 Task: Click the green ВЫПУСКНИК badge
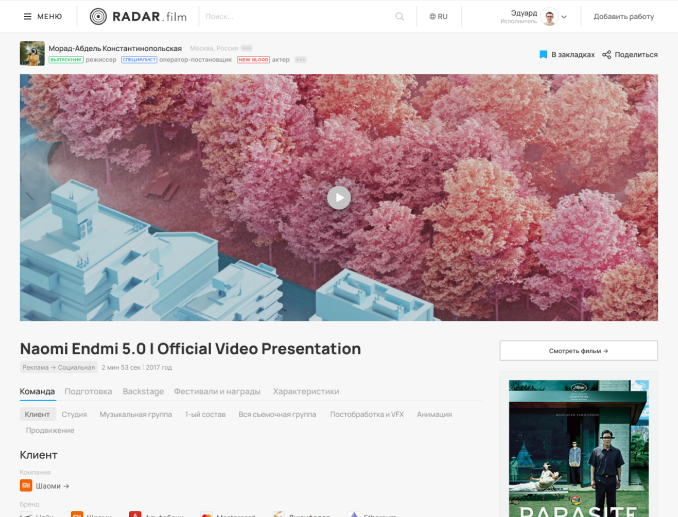point(66,60)
